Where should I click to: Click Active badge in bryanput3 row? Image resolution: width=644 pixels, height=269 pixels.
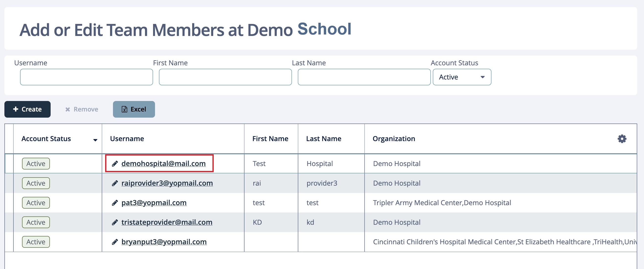[x=36, y=242]
